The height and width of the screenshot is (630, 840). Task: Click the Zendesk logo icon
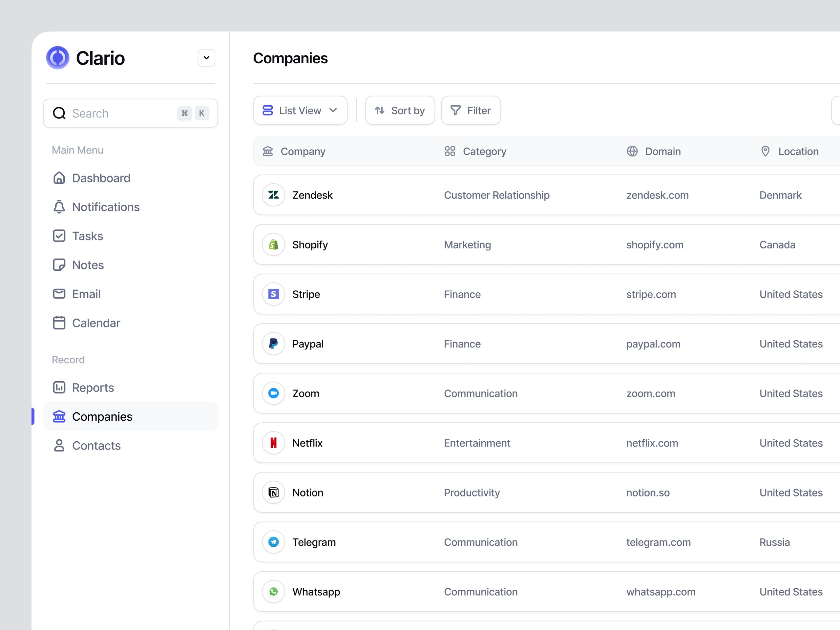point(273,195)
